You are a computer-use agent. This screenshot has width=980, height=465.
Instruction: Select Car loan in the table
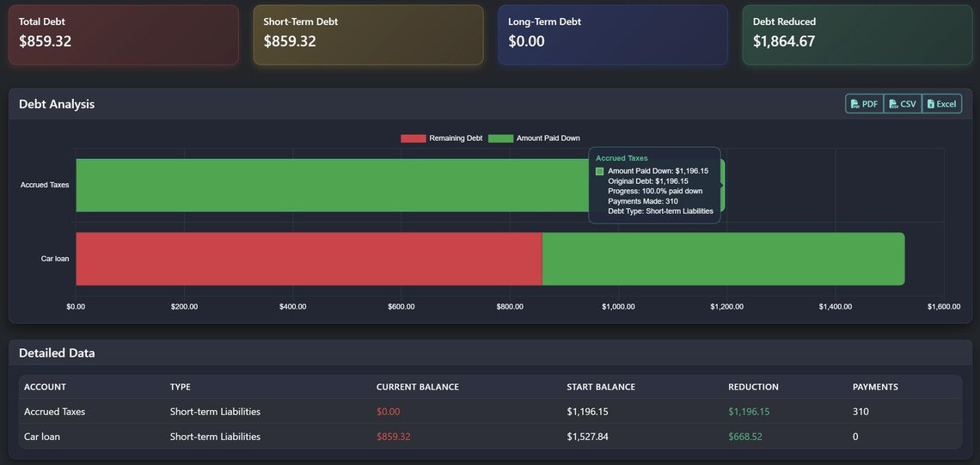[x=42, y=437]
